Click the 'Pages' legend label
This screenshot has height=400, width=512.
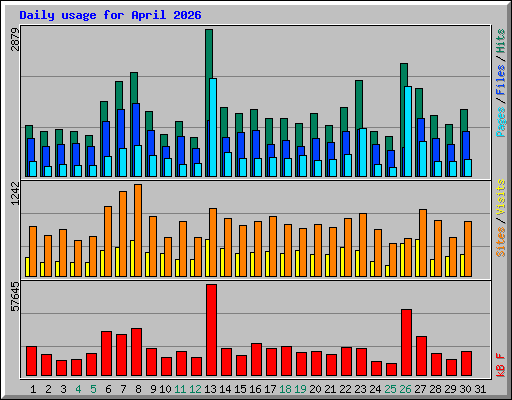[x=501, y=122]
